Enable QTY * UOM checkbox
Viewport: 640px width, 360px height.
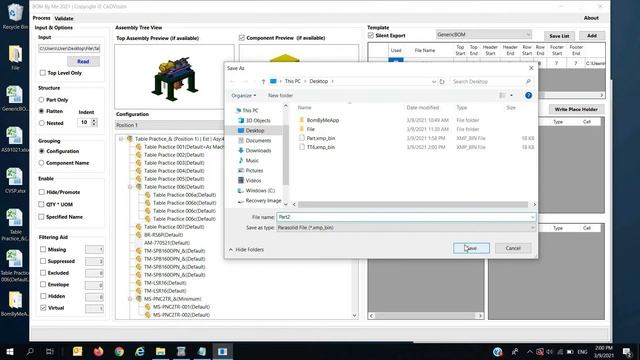pyautogui.click(x=42, y=204)
